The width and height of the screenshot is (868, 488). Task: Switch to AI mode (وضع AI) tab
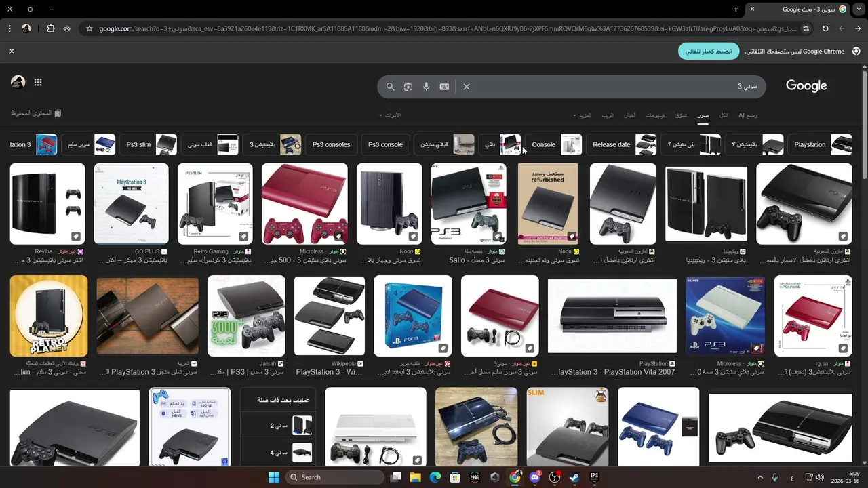coord(748,115)
